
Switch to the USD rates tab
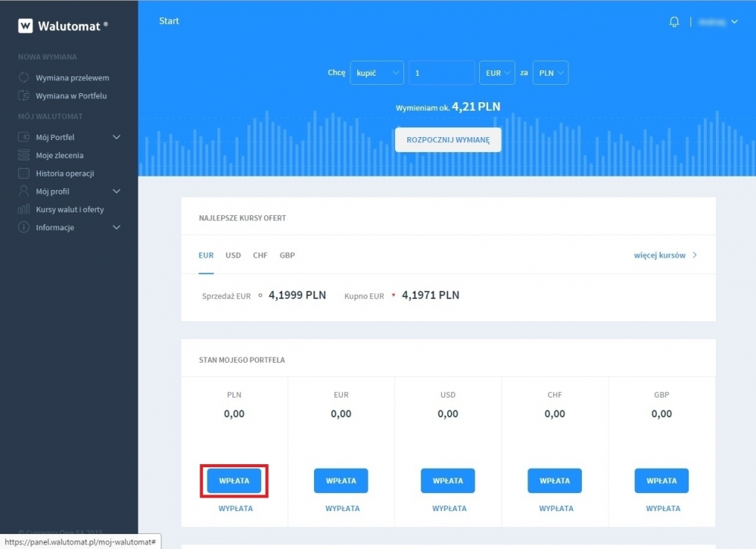pos(233,255)
